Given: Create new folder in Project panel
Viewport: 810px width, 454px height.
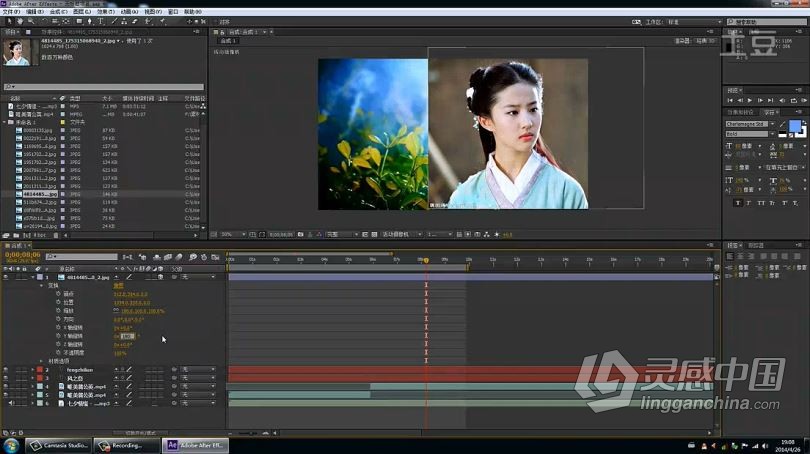Looking at the screenshot, I should [x=17, y=236].
